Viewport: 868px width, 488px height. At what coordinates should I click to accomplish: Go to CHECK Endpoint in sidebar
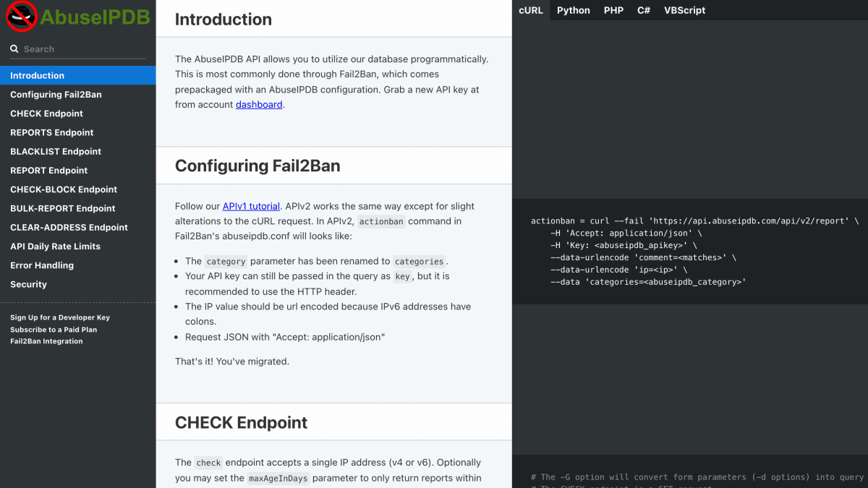(77, 114)
